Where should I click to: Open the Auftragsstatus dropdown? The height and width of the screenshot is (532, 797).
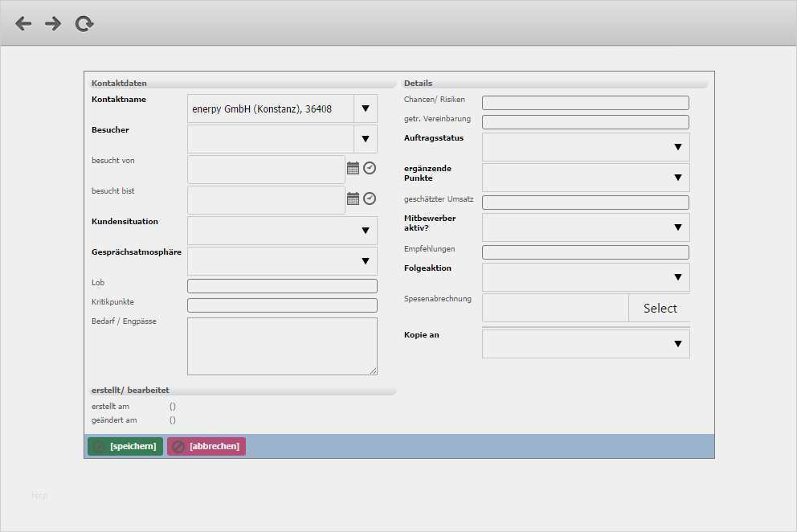click(586, 147)
